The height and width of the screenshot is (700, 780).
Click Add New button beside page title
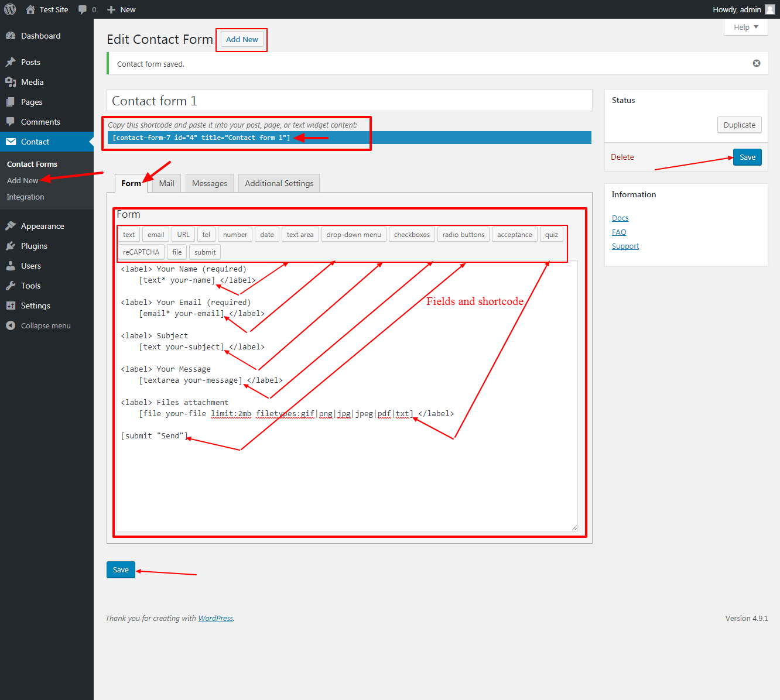coord(242,39)
